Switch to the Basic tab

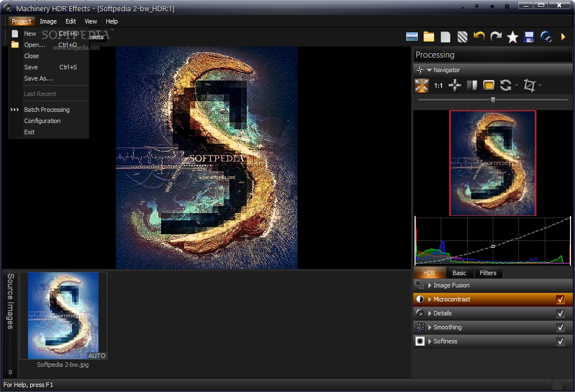(459, 273)
